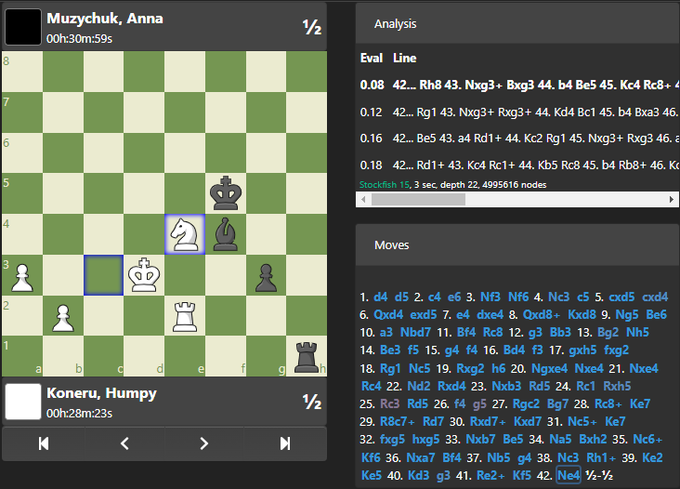
Task: Select the black bishop on f4
Action: 225,234
